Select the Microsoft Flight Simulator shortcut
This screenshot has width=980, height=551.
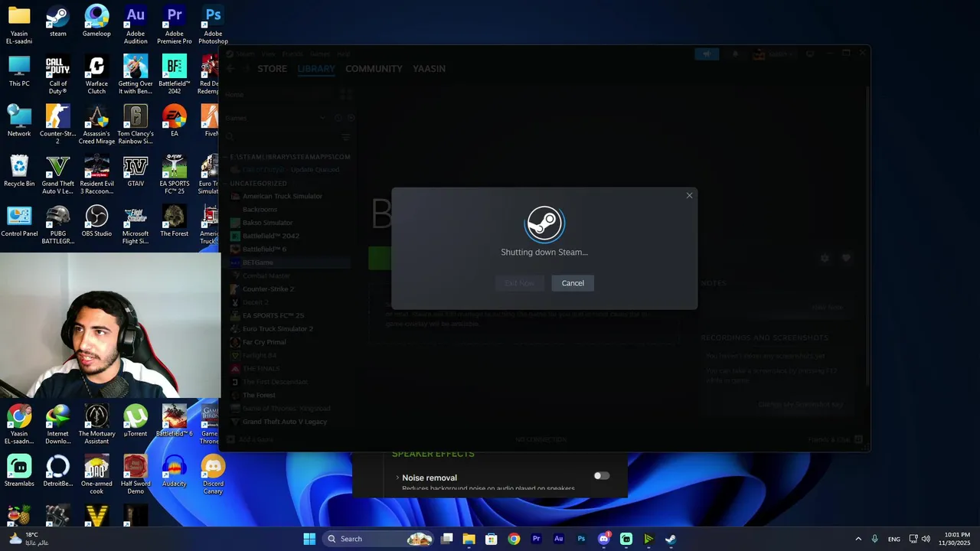[x=136, y=224]
